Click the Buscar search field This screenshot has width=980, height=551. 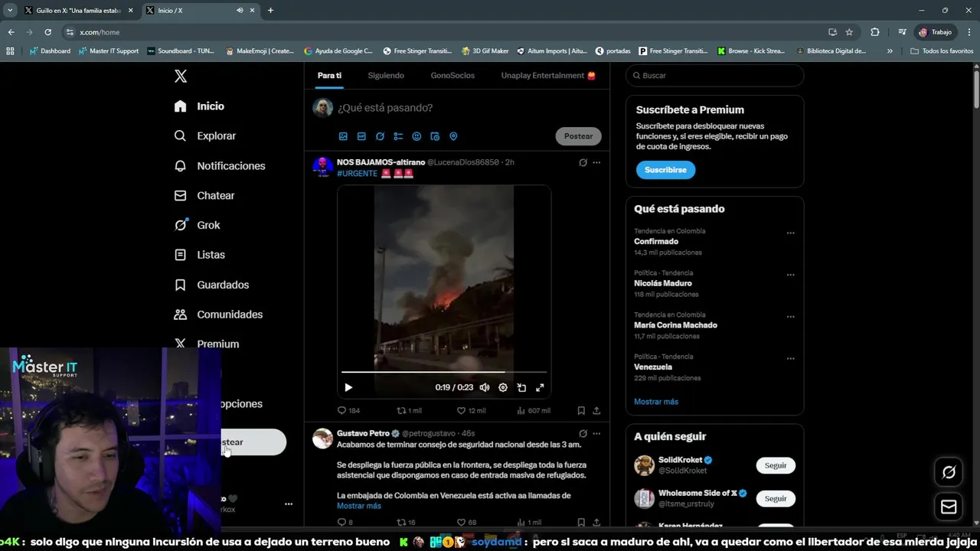(714, 76)
